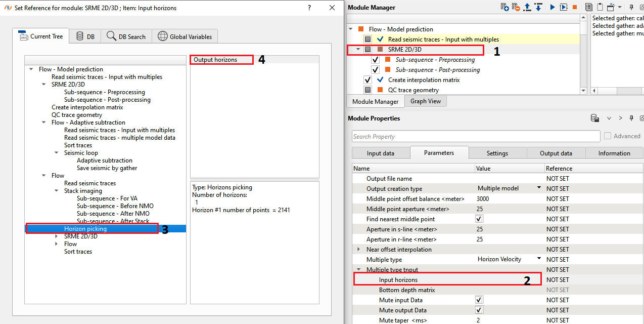Screen dimensions: 644x324
Task: Move module up with the up arrow icon
Action: point(528,7)
